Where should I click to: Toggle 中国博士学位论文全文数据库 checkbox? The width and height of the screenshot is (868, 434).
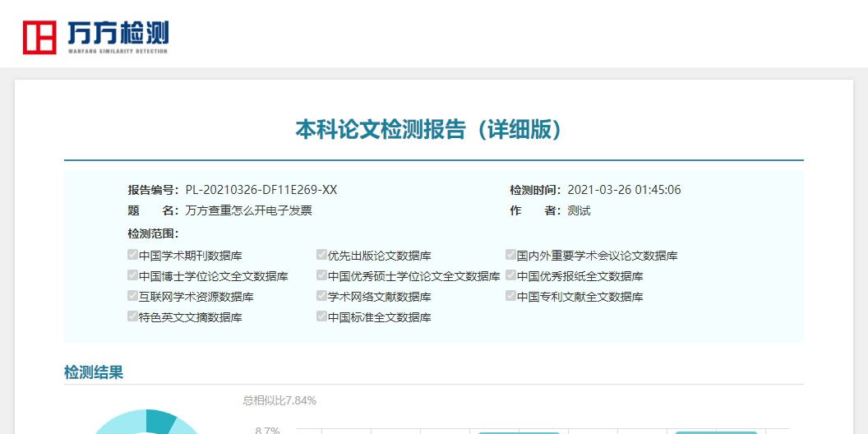[x=132, y=275]
